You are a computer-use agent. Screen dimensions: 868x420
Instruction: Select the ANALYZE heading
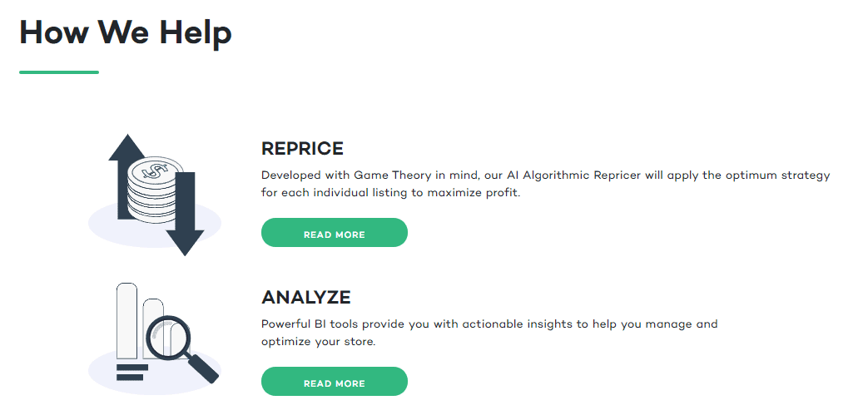(x=306, y=297)
